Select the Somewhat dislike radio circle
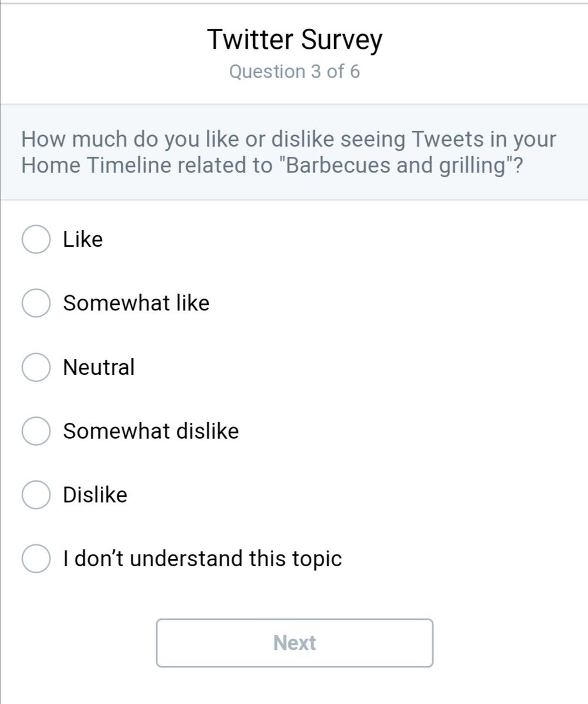Image resolution: width=588 pixels, height=704 pixels. click(35, 431)
